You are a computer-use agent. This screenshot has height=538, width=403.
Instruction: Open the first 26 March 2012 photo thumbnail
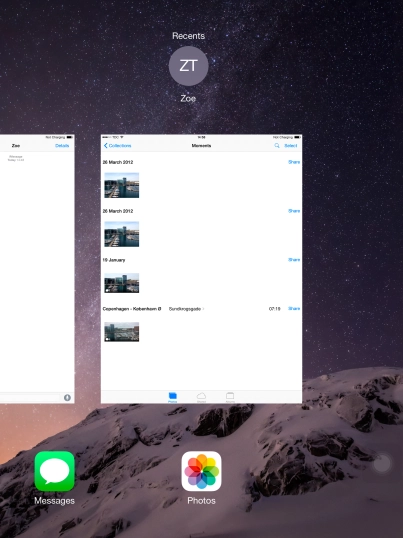pos(122,185)
